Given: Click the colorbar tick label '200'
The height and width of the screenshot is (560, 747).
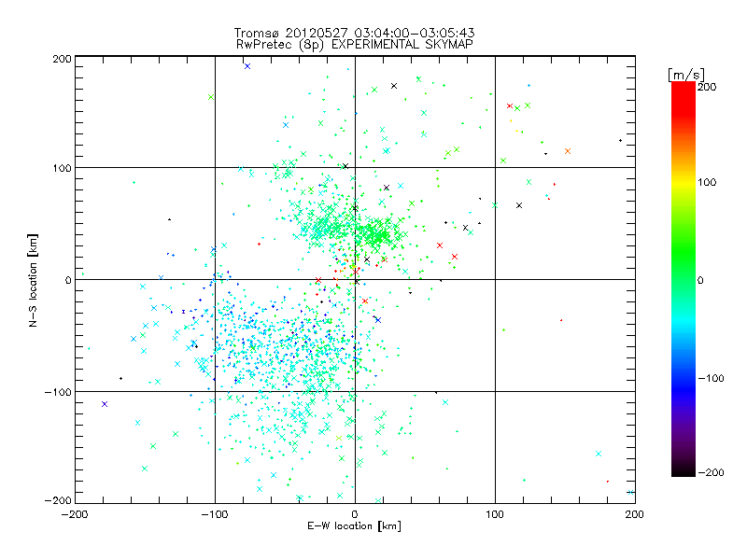Looking at the screenshot, I should tap(707, 87).
